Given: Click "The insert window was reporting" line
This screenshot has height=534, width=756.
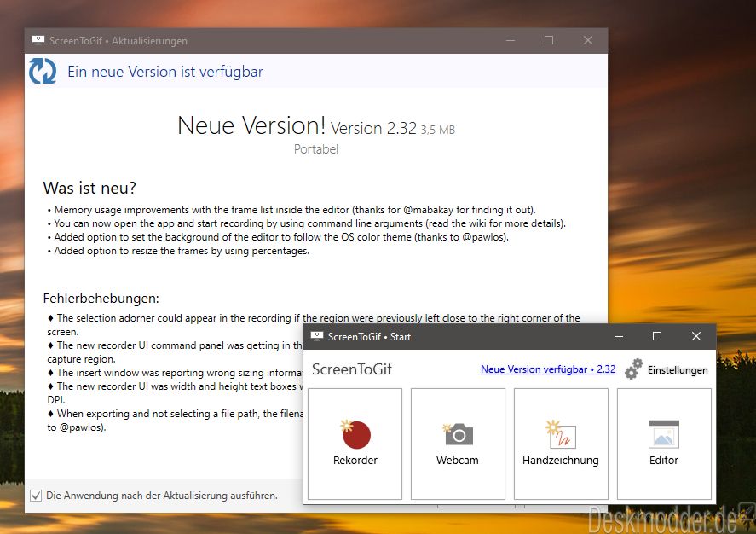Looking at the screenshot, I should 175,373.
